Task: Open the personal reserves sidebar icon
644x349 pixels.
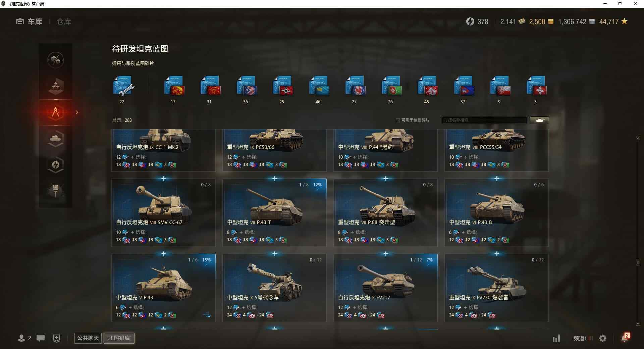Action: [x=56, y=164]
